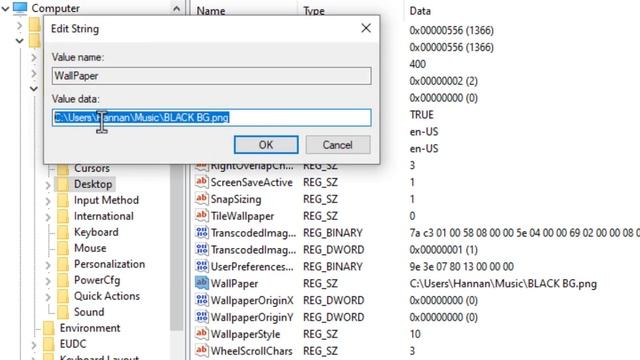
Task: Select the PowerCfg key label
Action: coord(97,280)
